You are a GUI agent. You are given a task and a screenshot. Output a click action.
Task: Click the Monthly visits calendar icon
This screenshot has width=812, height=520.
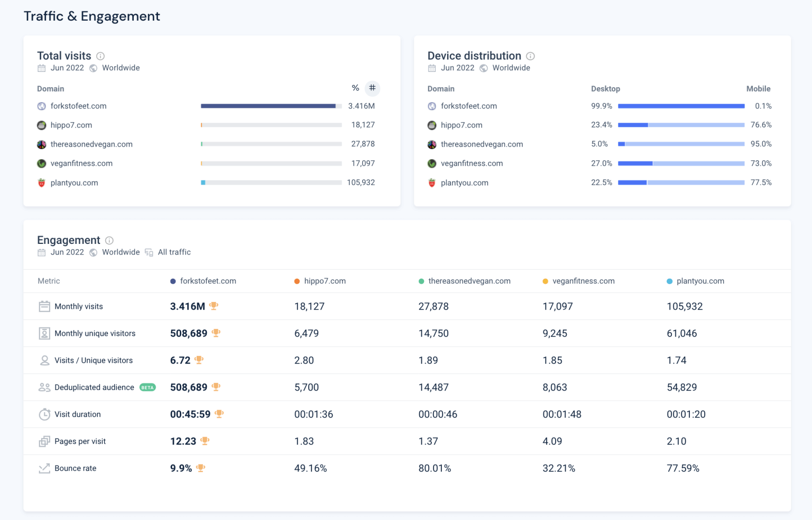click(43, 306)
